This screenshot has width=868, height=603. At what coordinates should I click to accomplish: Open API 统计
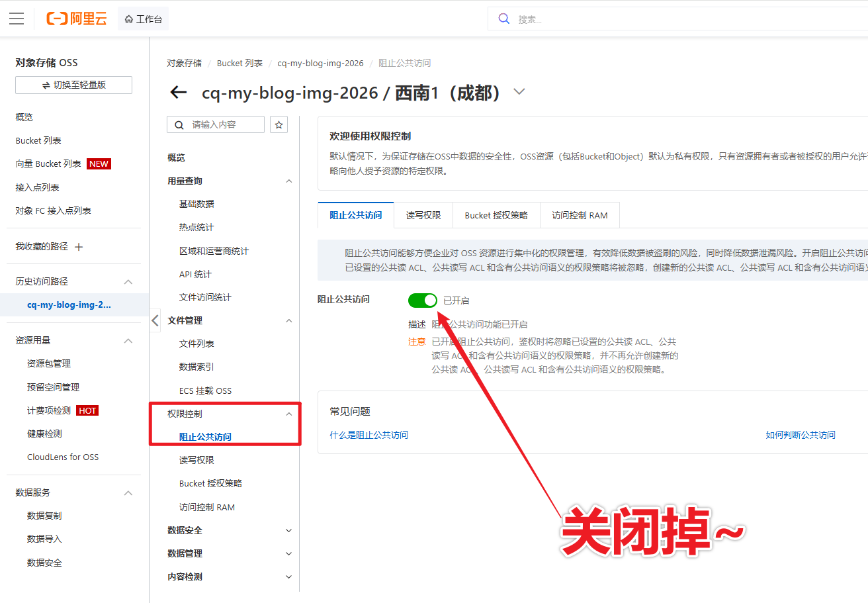195,274
